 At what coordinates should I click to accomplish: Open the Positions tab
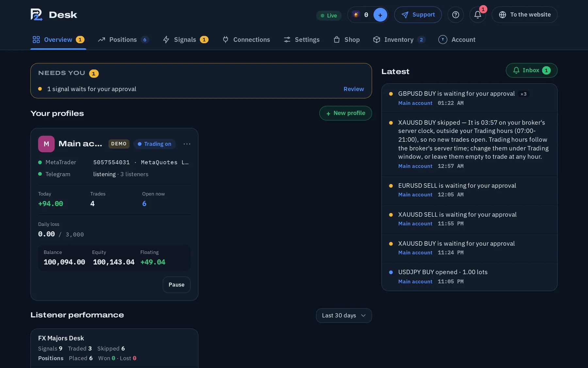(x=123, y=40)
